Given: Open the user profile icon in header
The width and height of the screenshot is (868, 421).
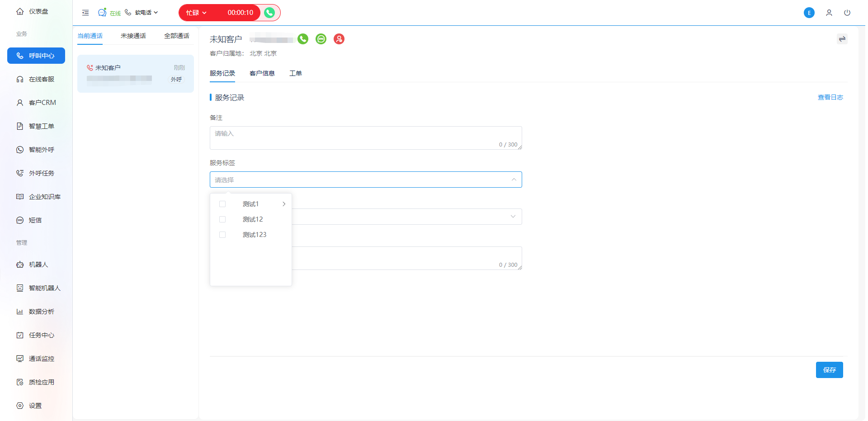Looking at the screenshot, I should 829,13.
